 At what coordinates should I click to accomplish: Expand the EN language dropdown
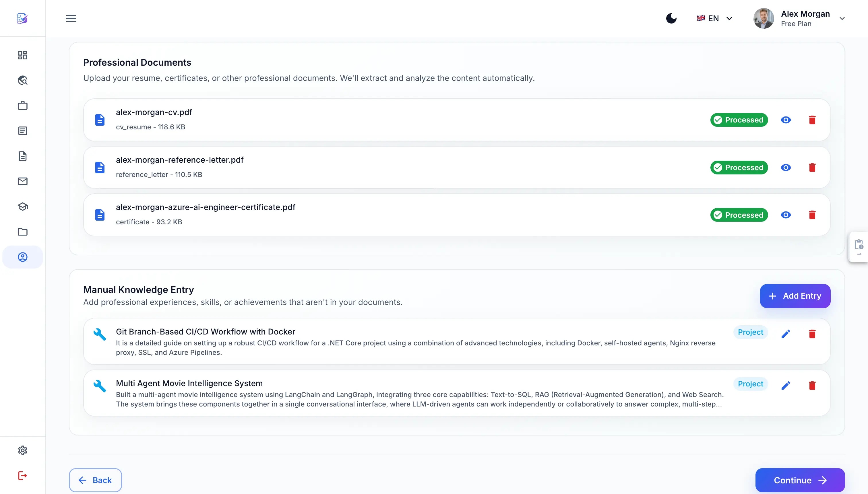(x=714, y=18)
